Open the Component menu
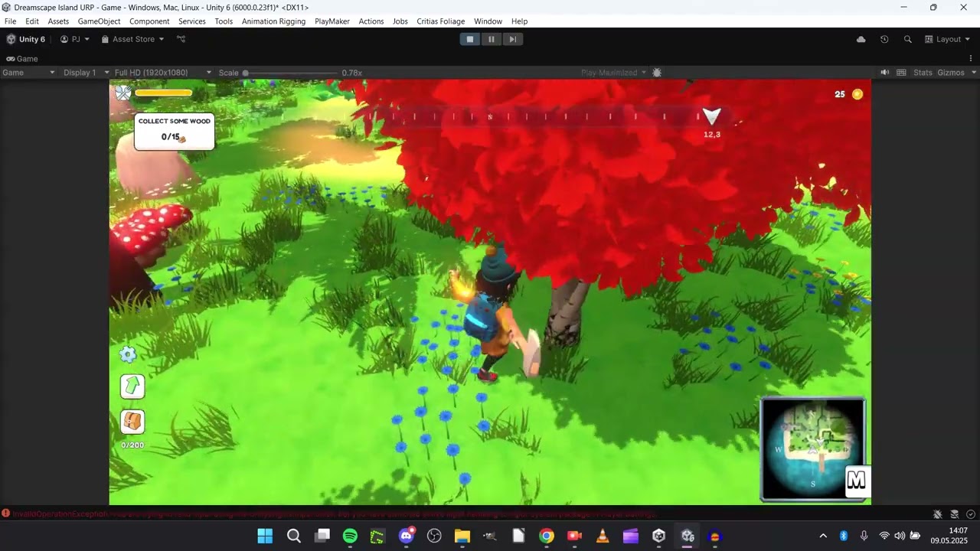Image resolution: width=980 pixels, height=551 pixels. click(x=149, y=21)
